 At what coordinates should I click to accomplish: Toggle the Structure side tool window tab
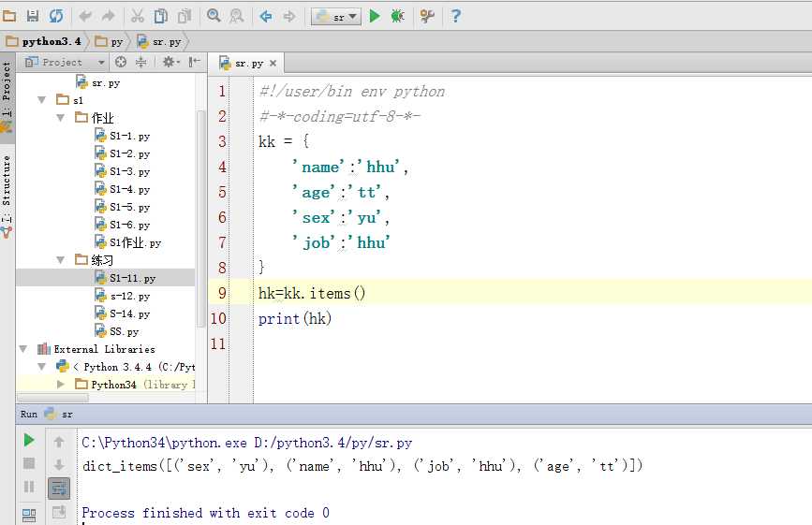pyautogui.click(x=7, y=196)
